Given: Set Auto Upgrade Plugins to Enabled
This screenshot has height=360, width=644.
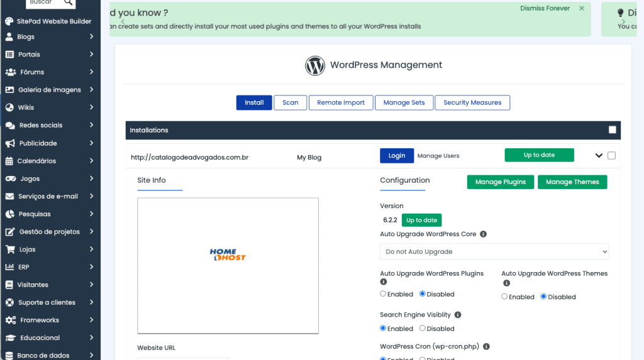Looking at the screenshot, I should [x=383, y=293].
